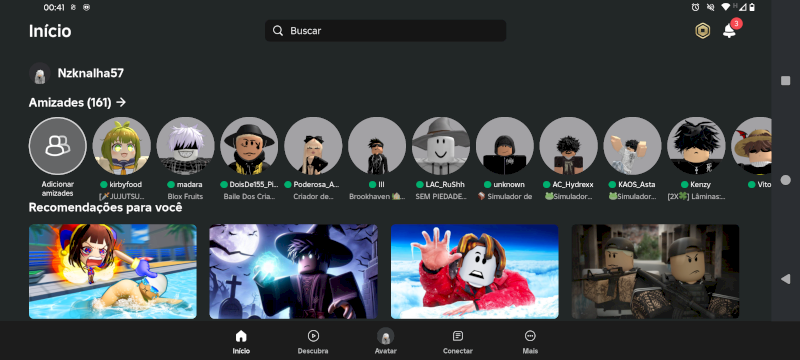The height and width of the screenshot is (360, 800).
Task: Open kirbyfood's friend avatar
Action: 121,146
